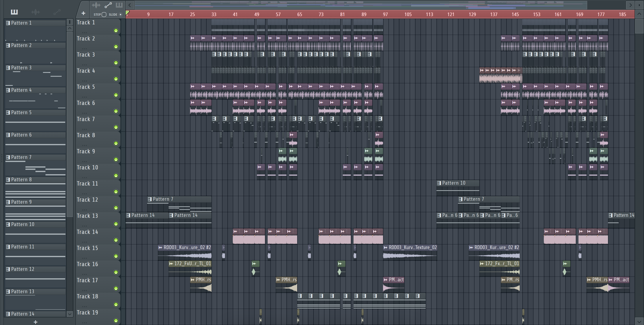Viewport: 644px width, 325px height.
Task: Select the Track 4 header
Action: click(x=98, y=75)
